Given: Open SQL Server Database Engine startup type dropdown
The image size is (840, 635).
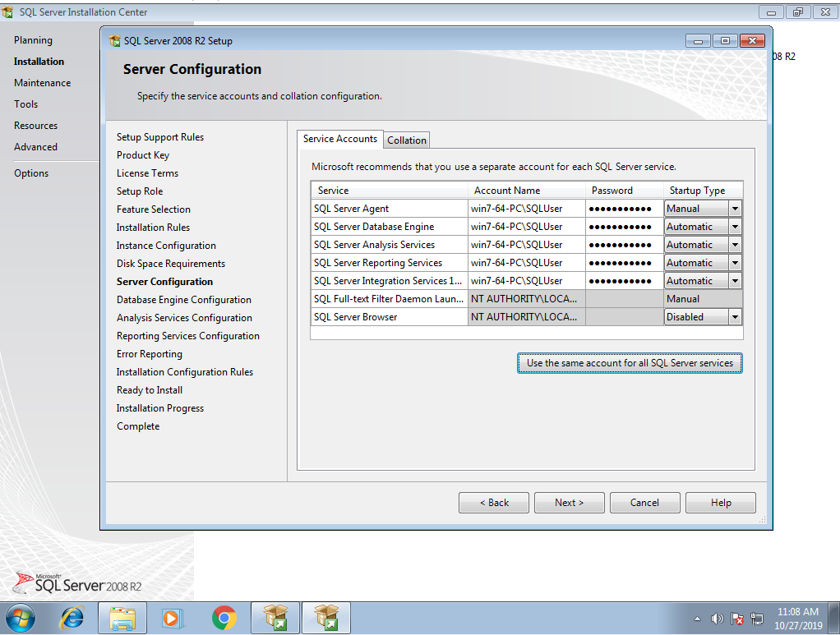Looking at the screenshot, I should coord(735,227).
